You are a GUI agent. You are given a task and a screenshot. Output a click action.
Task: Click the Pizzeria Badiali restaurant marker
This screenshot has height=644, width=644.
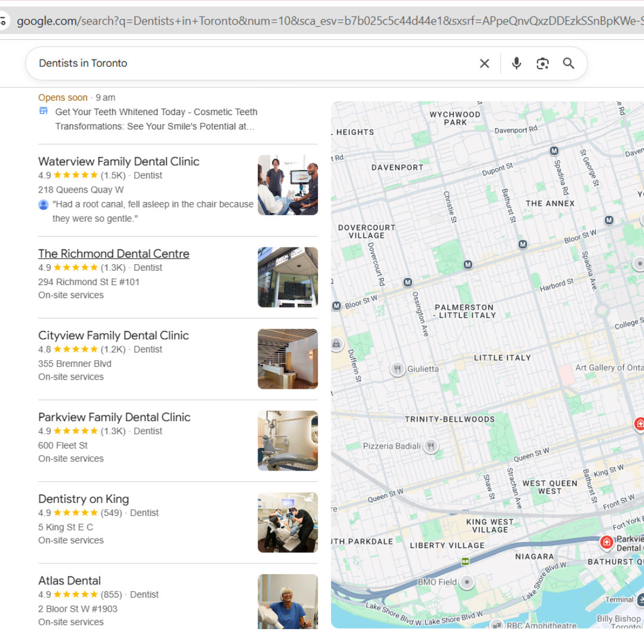431,445
